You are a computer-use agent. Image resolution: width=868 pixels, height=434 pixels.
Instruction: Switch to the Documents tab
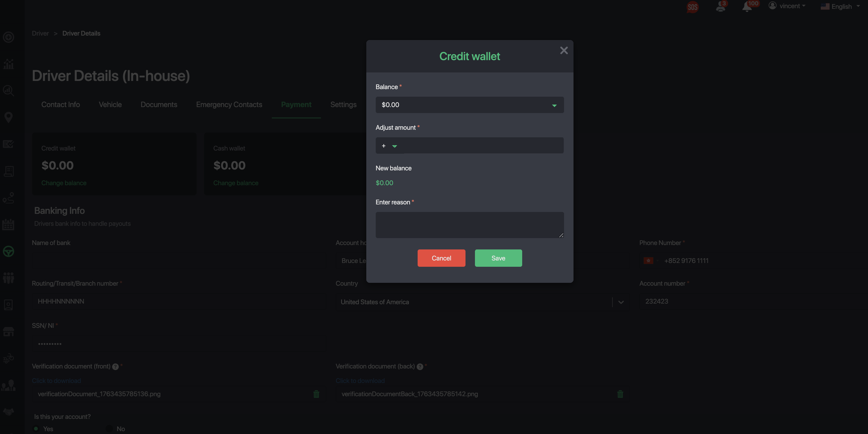click(x=159, y=105)
